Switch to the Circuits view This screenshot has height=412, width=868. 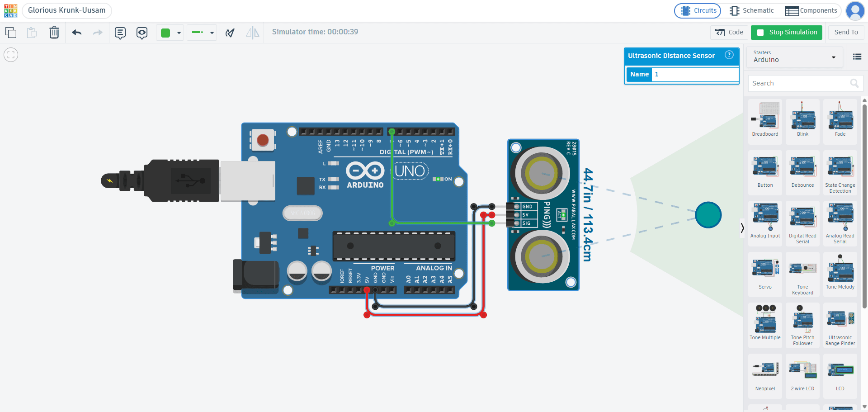698,10
